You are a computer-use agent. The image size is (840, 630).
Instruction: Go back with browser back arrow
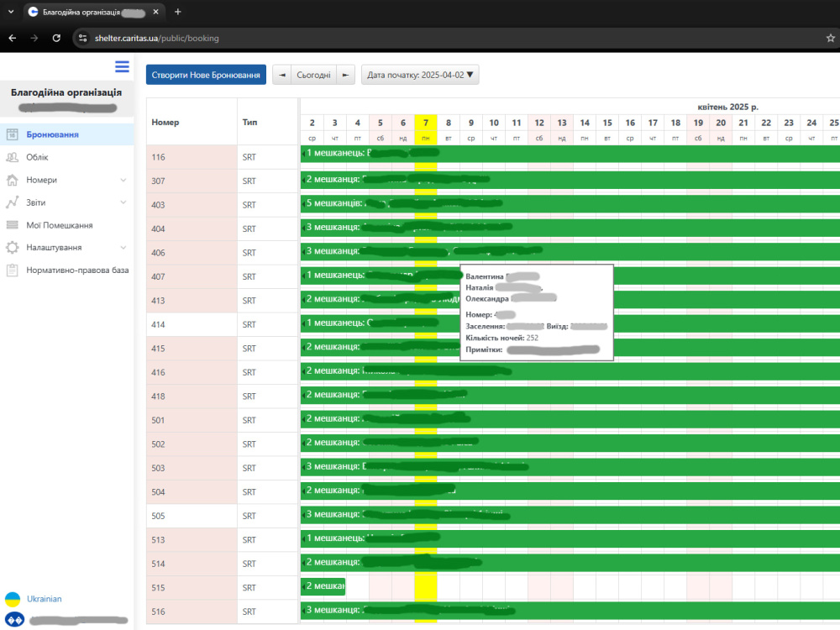click(13, 38)
